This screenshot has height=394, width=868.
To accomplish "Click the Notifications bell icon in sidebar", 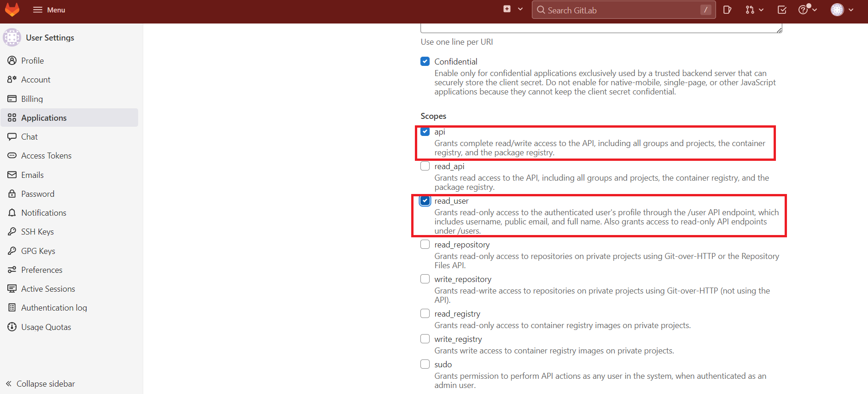I will pos(12,213).
